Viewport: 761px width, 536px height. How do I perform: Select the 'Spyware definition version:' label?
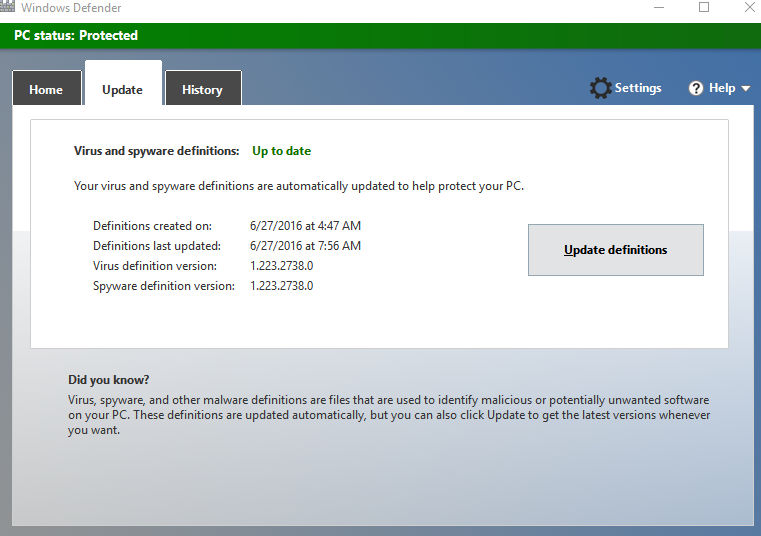(x=164, y=286)
